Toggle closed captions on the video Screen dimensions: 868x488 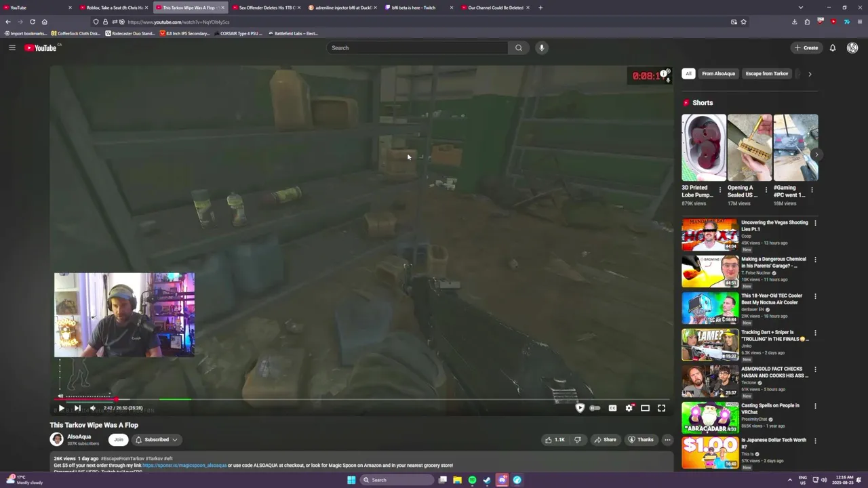pyautogui.click(x=612, y=408)
